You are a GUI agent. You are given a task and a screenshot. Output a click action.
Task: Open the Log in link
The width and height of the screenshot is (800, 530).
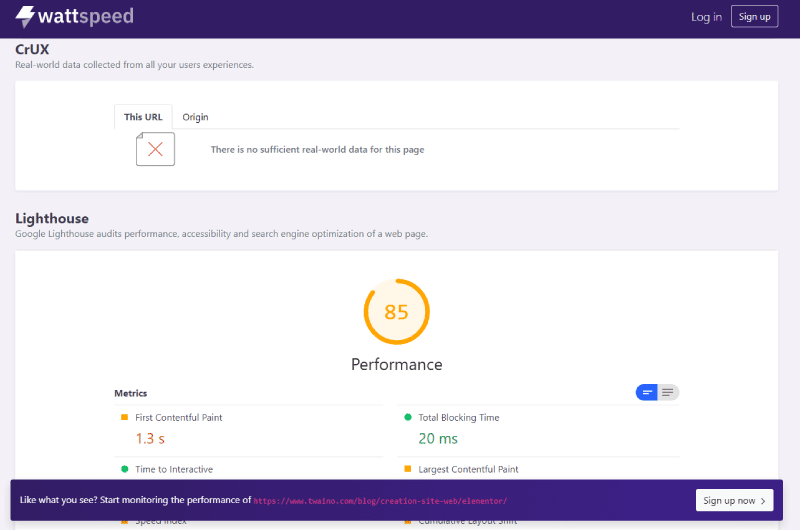pos(706,17)
